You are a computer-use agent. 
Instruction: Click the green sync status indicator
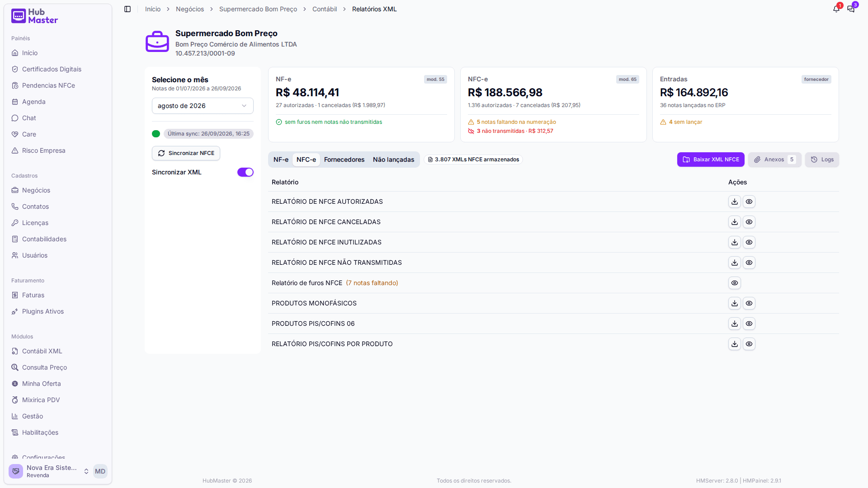[156, 134]
